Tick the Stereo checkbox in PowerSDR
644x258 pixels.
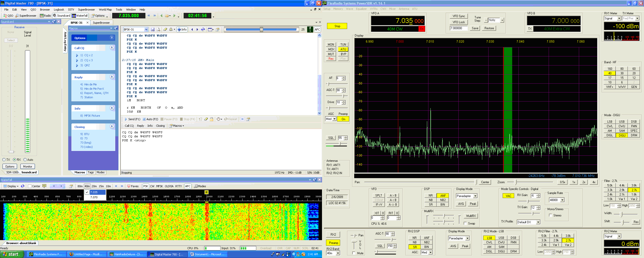[x=551, y=215]
